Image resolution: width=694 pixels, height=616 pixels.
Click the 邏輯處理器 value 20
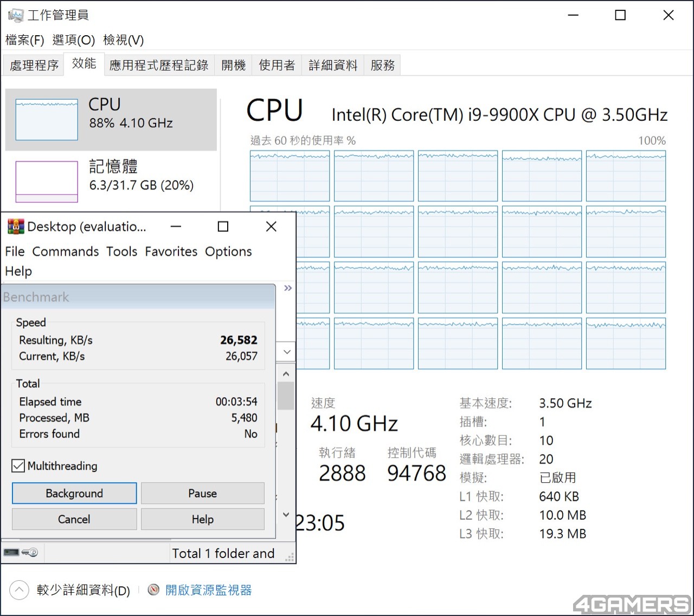pyautogui.click(x=546, y=459)
